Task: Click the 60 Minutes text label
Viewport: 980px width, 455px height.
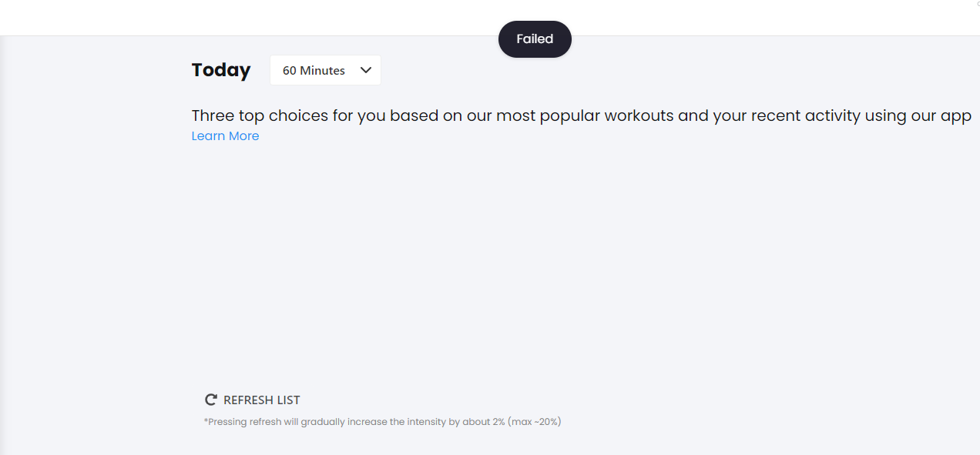Action: tap(314, 70)
